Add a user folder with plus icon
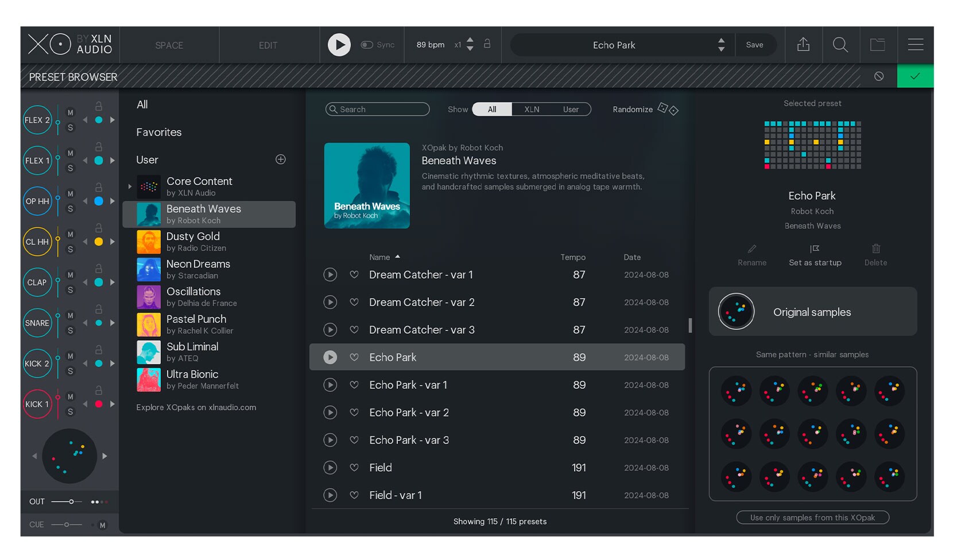The image size is (961, 560). tap(281, 160)
